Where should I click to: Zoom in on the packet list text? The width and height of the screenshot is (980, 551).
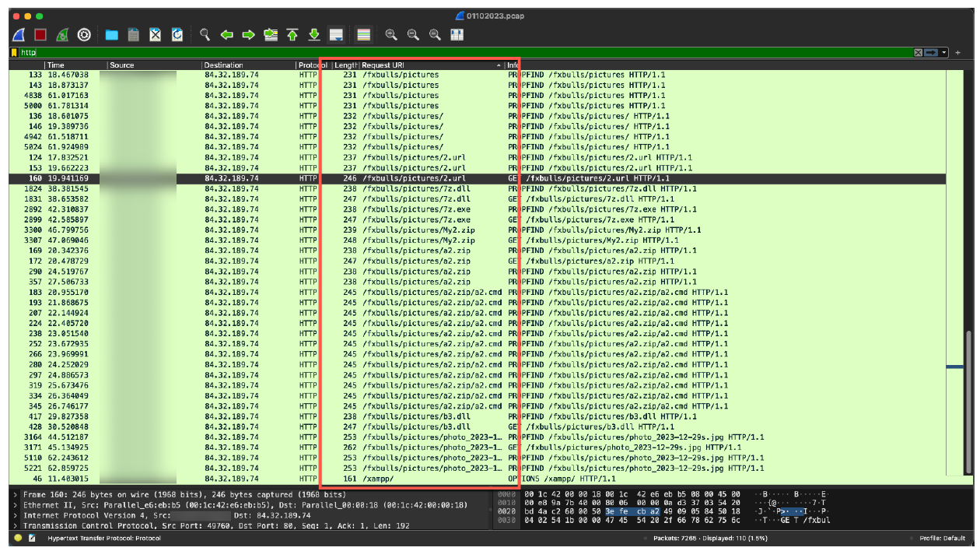pos(391,35)
